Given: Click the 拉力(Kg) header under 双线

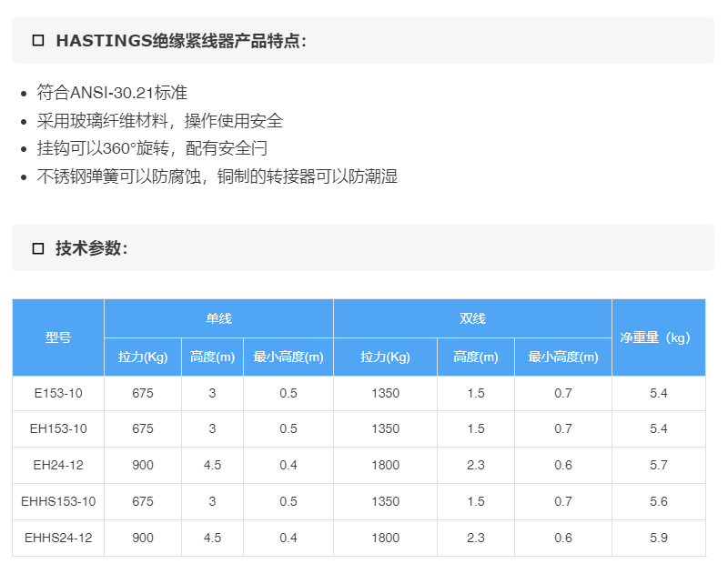Looking at the screenshot, I should coord(385,357).
